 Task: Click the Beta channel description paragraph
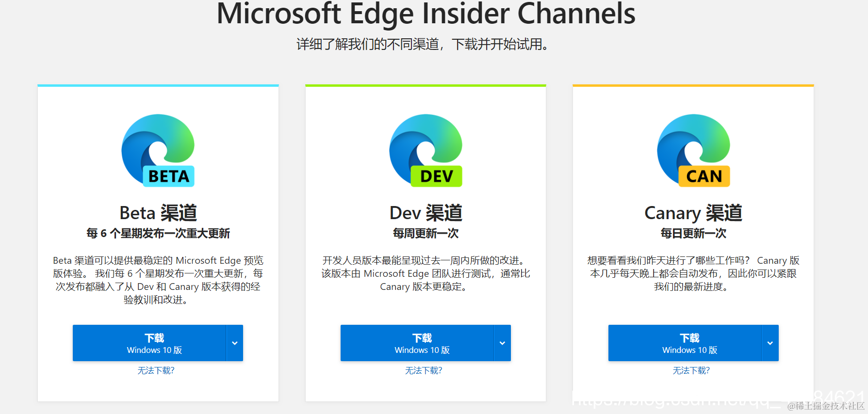[x=158, y=280]
